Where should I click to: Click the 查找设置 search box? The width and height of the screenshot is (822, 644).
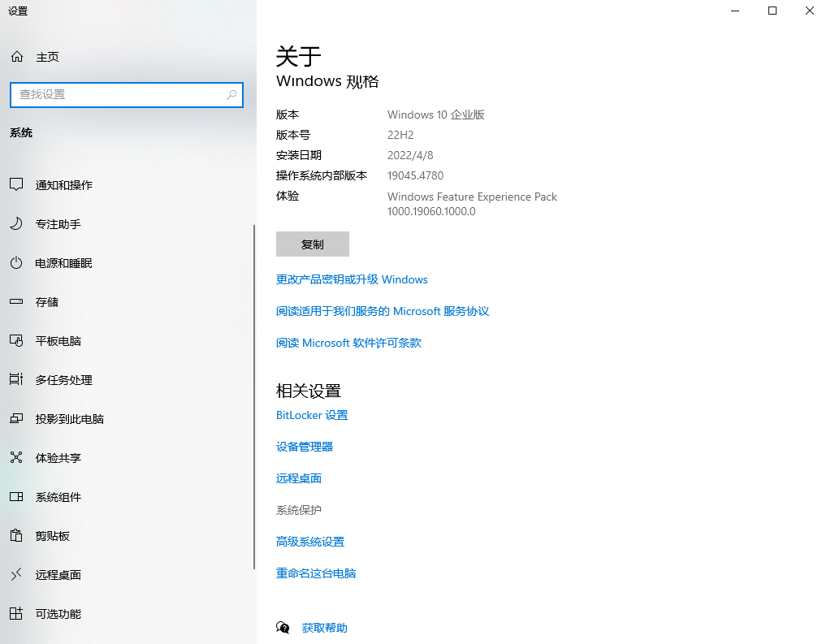coord(126,95)
